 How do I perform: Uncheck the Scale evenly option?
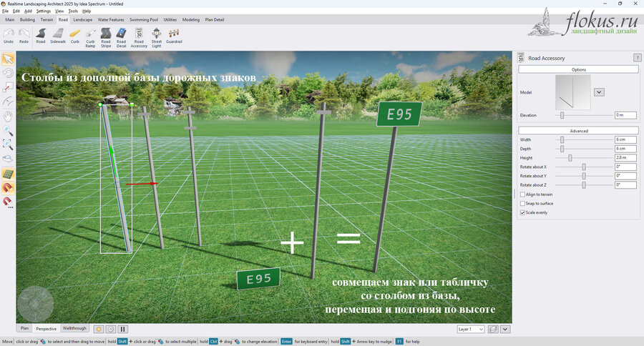(x=522, y=212)
